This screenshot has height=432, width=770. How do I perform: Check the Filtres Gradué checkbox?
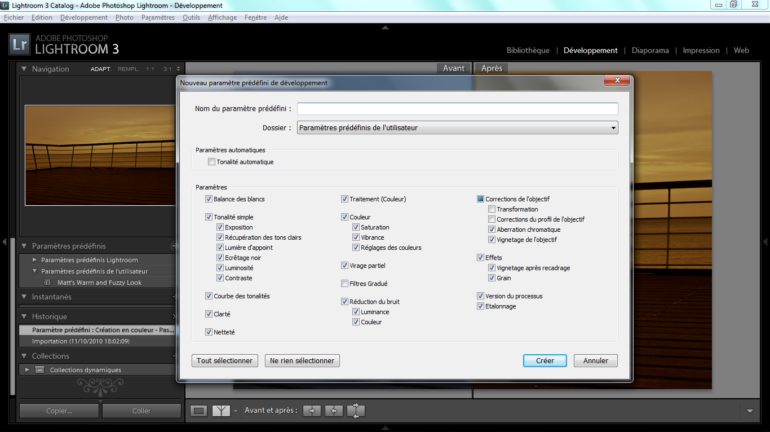(345, 284)
